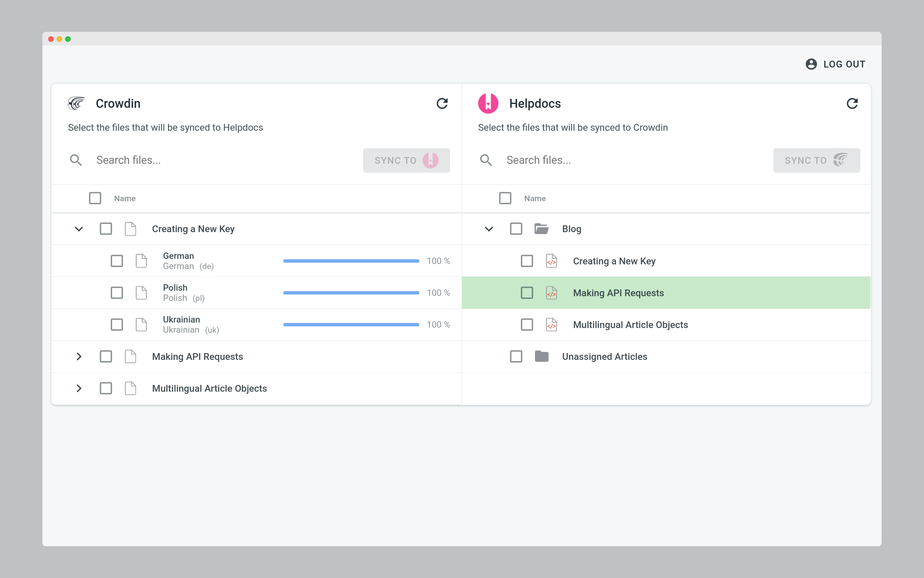
Task: Select the Unassigned Articles folder label
Action: click(x=605, y=357)
